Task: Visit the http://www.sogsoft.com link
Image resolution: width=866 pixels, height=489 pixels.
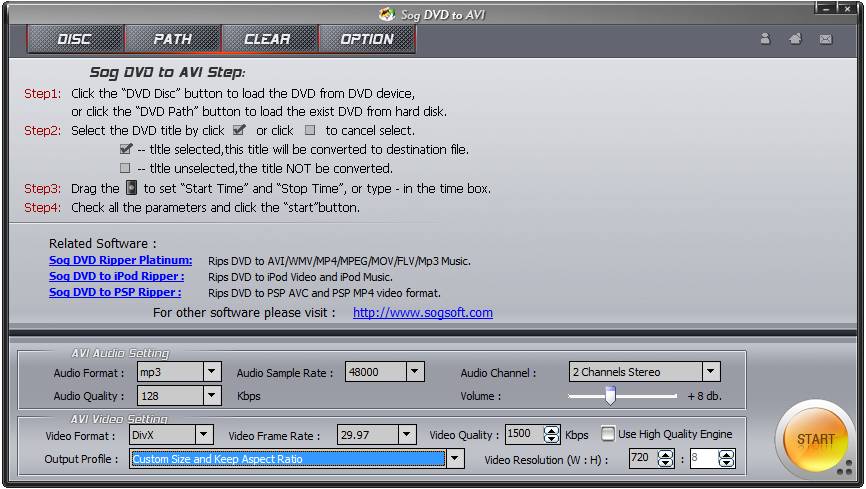Action: click(x=423, y=312)
